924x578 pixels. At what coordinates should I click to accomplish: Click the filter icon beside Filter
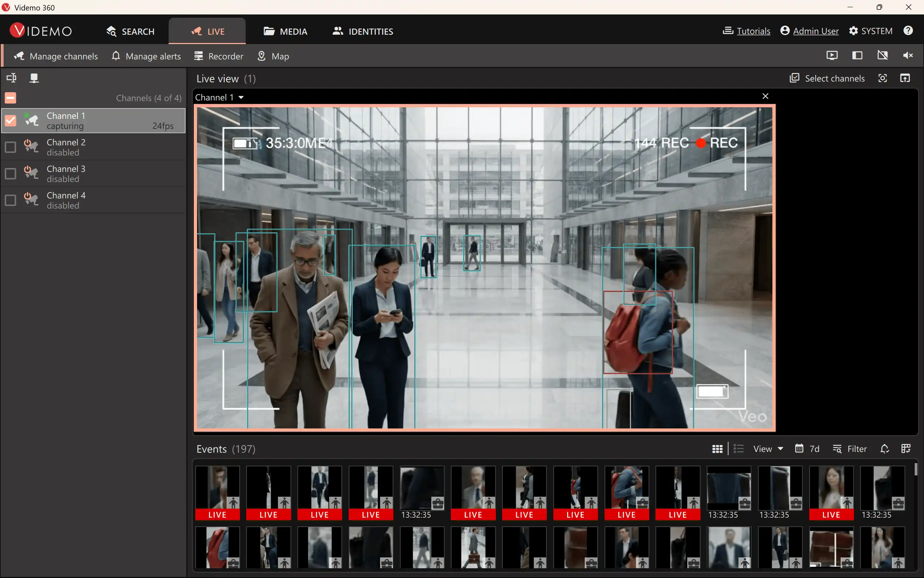[x=837, y=449]
